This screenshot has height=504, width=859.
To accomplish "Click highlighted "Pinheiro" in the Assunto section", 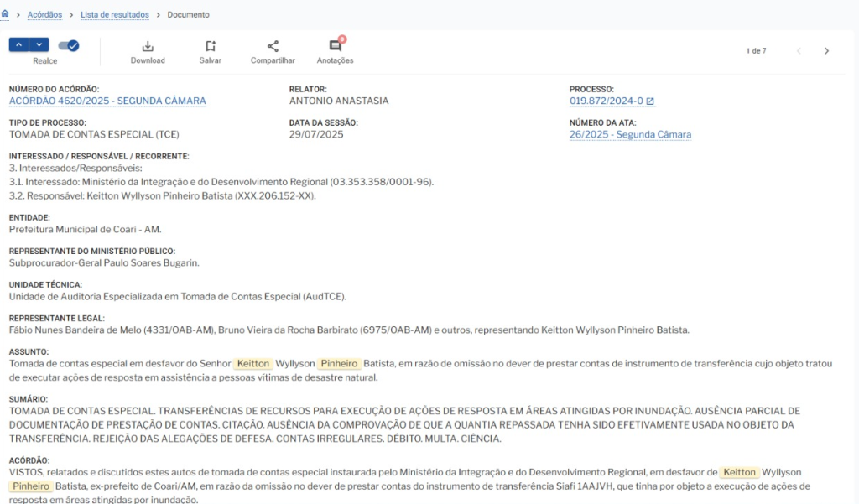I will point(339,364).
